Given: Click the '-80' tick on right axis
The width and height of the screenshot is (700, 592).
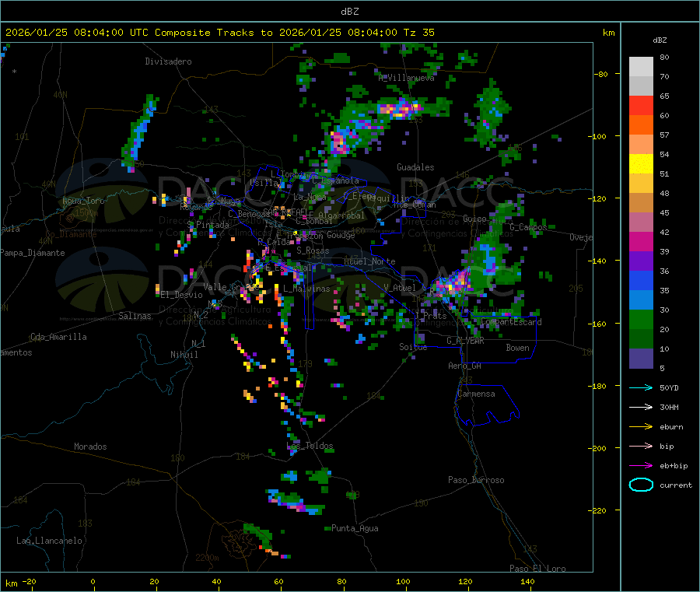Looking at the screenshot, I should [601, 74].
